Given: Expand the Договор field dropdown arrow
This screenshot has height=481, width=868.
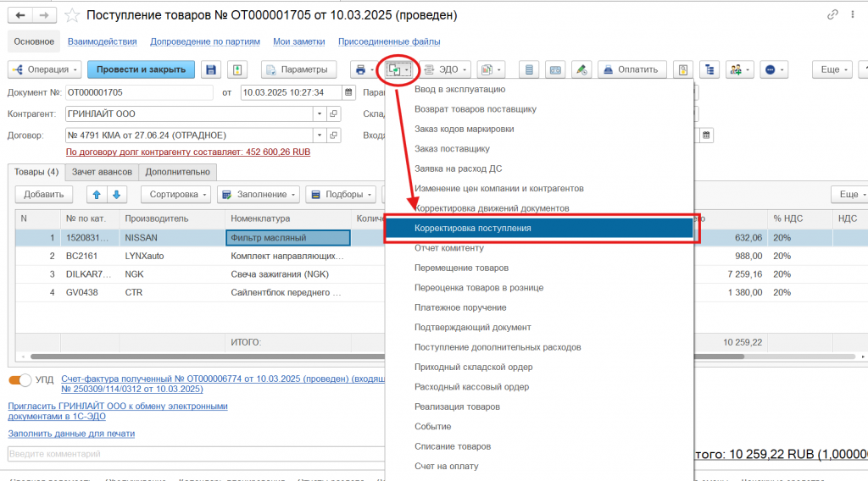Looking at the screenshot, I should click(x=319, y=135).
